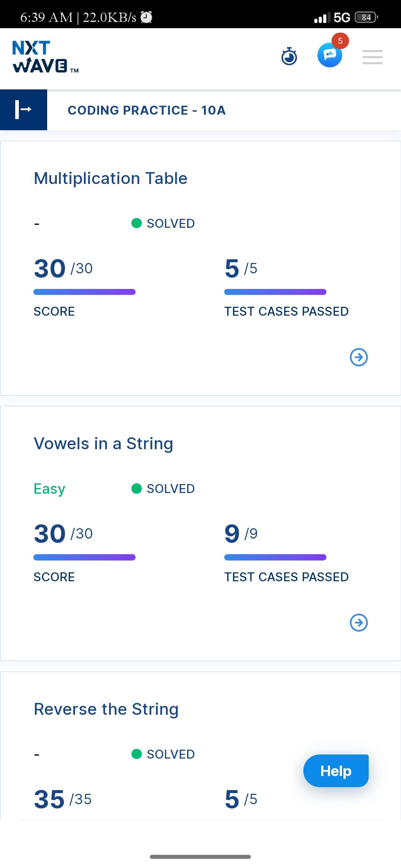The image size is (401, 868).
Task: Open the Reverse the String question
Action: [106, 709]
